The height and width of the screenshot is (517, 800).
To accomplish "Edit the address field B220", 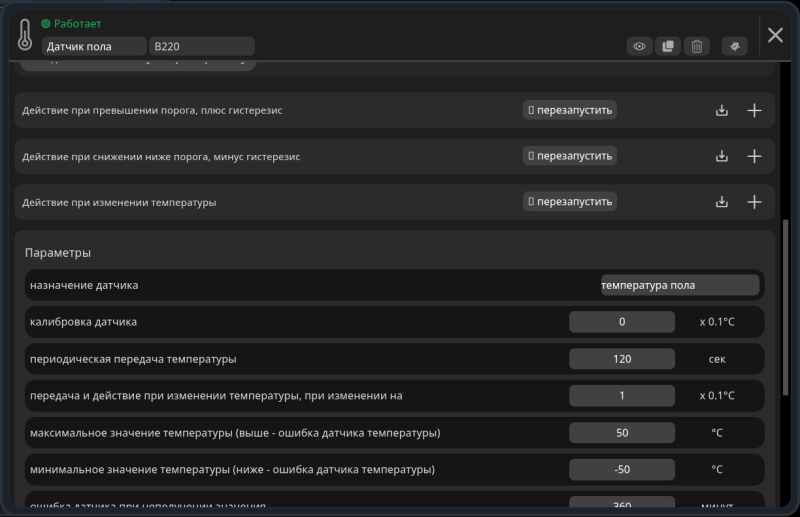I will click(202, 46).
